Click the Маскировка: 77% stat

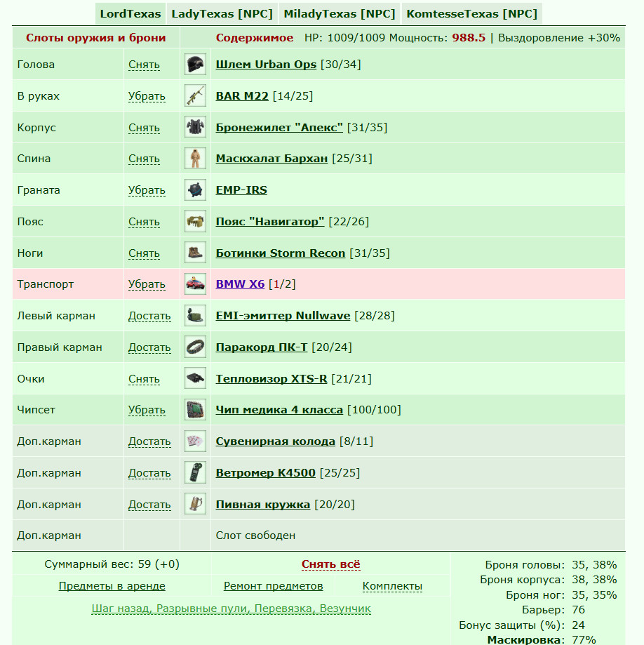pos(541,639)
